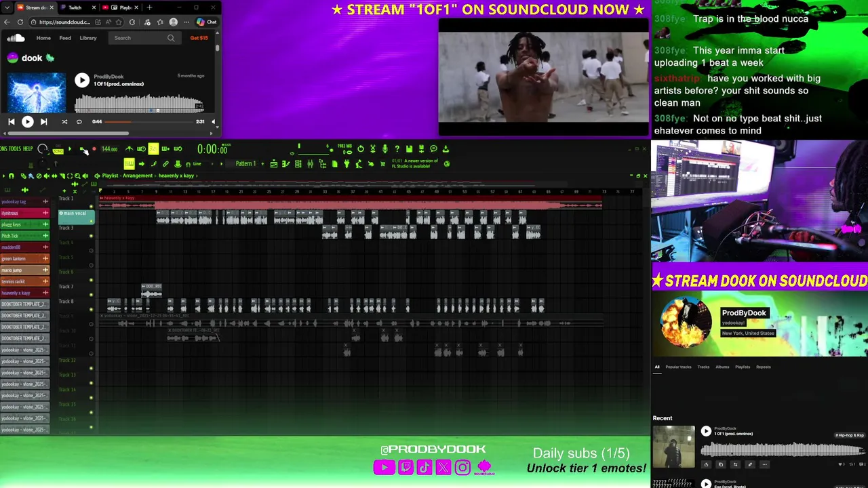Open the HELP menu in FL Studio
This screenshot has width=868, height=488.
pyautogui.click(x=28, y=148)
